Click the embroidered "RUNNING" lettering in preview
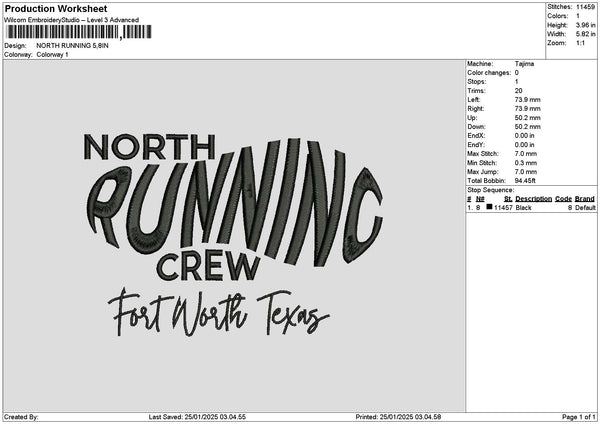 click(235, 203)
